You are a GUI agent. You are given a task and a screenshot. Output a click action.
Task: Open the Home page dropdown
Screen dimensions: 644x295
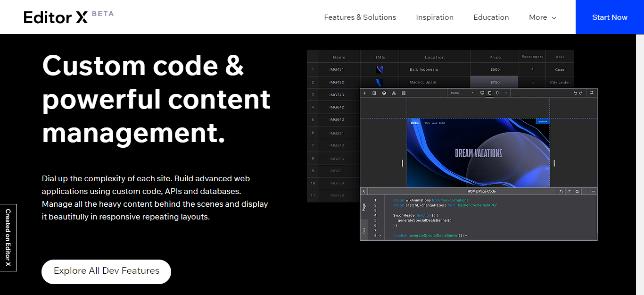[x=462, y=93]
